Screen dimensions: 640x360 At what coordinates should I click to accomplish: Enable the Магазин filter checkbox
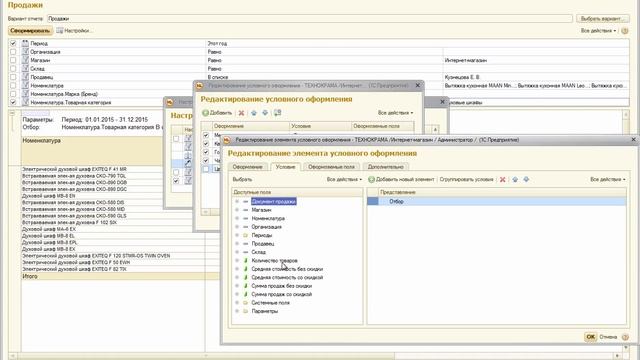pos(13,60)
